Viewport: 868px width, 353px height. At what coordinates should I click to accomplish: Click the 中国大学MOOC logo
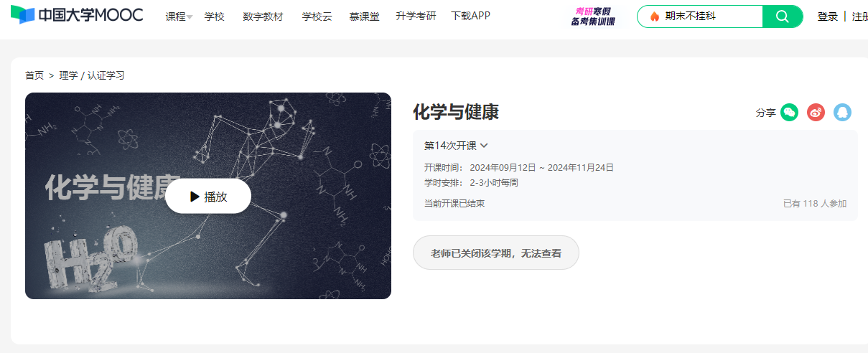(x=77, y=15)
